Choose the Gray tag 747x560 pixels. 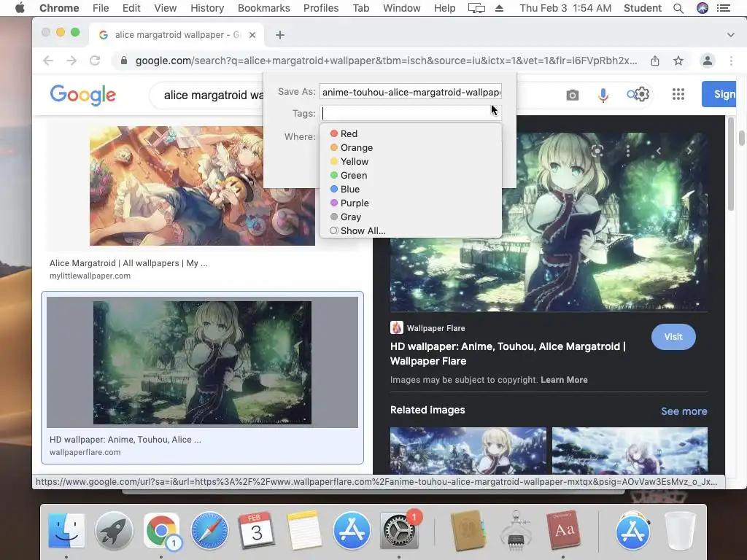coord(411,217)
